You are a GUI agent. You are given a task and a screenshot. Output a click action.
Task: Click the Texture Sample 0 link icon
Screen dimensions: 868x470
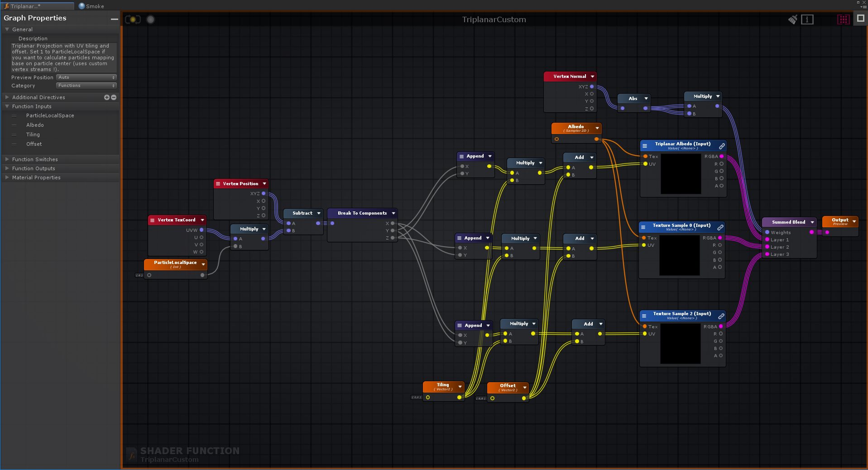point(720,227)
